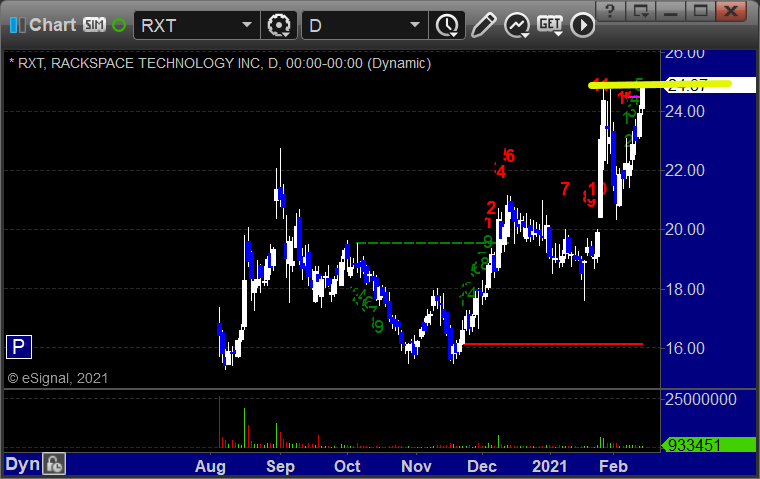Toggle the lock icon next to Dyn

54,464
